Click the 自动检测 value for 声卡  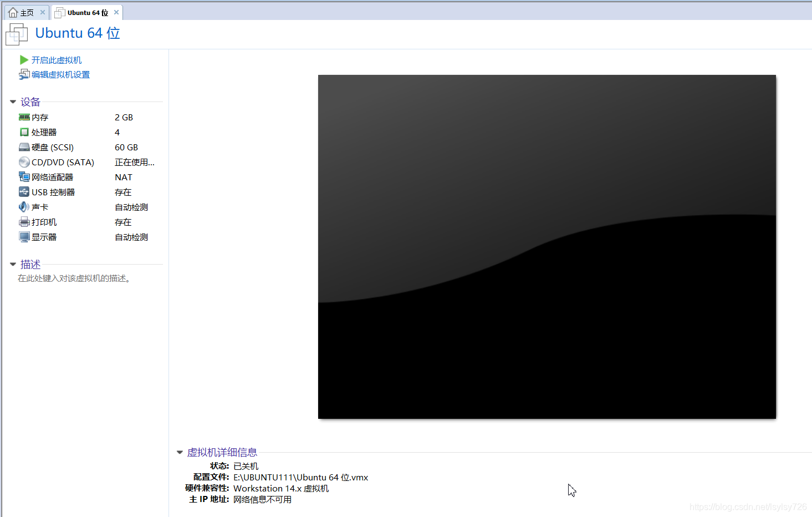131,207
